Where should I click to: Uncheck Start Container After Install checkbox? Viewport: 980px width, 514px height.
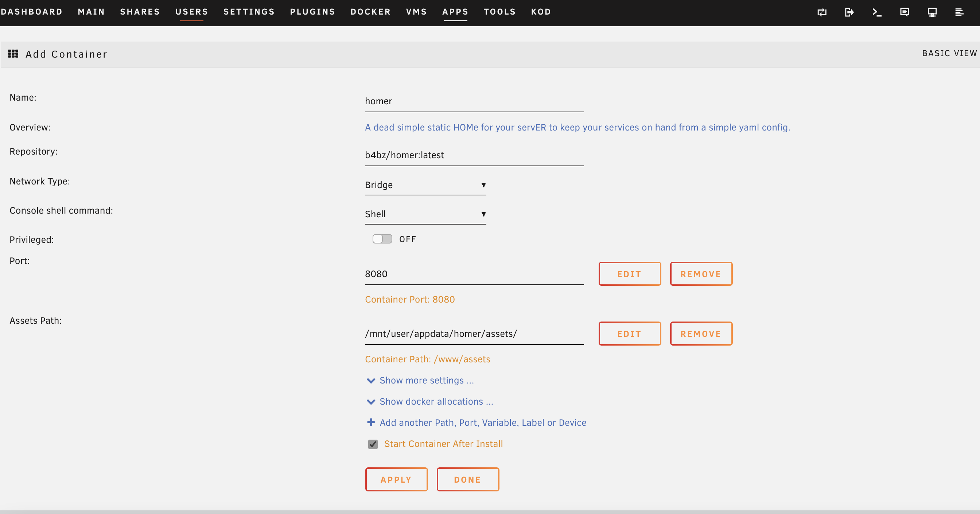coord(373,444)
